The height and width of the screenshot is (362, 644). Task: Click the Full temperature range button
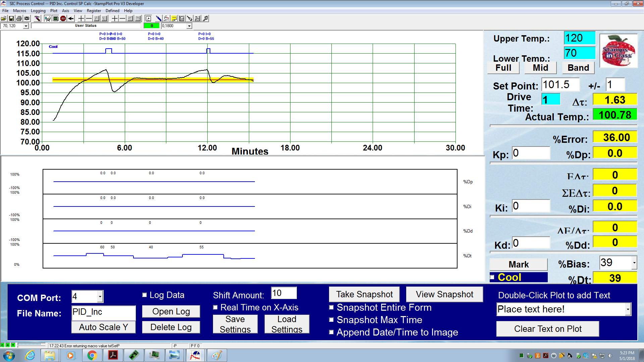(x=503, y=68)
